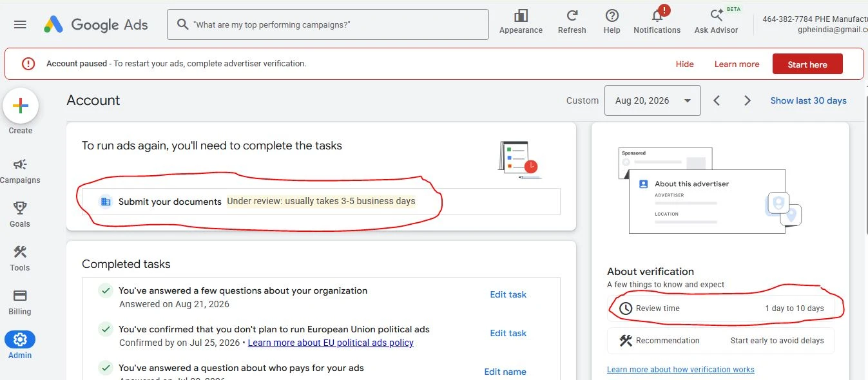Click 'Answered on Aug 21, 2026' text

pos(174,304)
